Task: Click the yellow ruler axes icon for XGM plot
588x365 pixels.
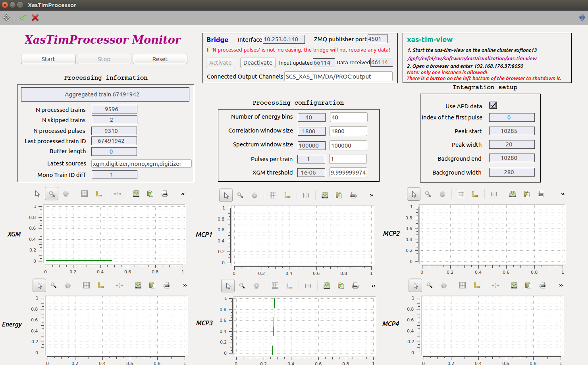Action: 99,194
